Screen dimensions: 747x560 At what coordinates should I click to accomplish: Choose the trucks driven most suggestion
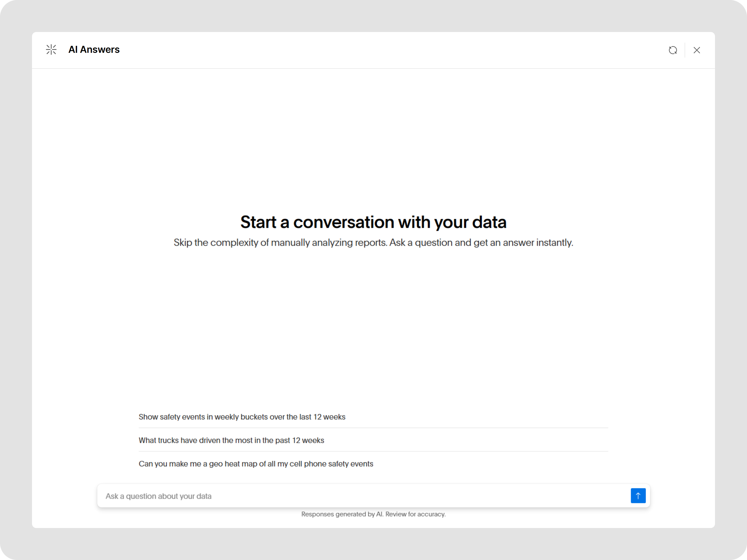231,440
